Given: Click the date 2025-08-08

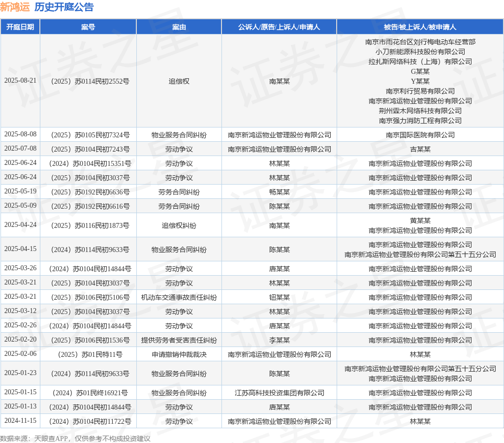Looking at the screenshot, I should 20,134.
